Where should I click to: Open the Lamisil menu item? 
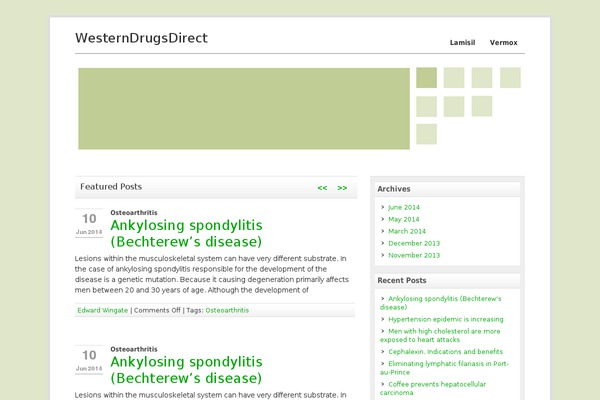click(462, 42)
